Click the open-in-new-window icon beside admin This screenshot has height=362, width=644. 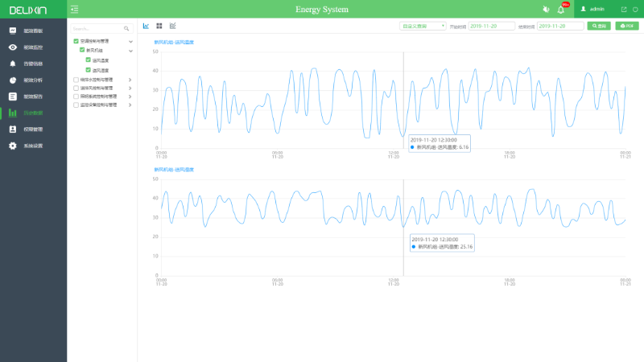coord(624,9)
